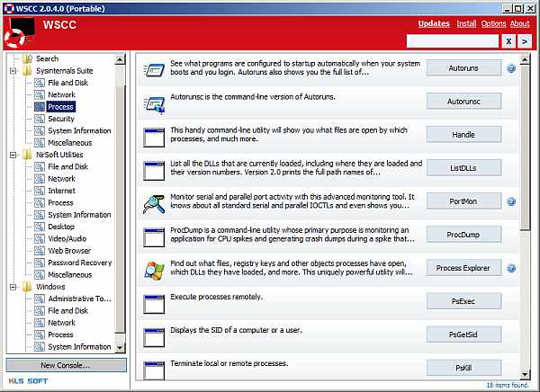Select Network under Sysinternals Suite

click(61, 94)
